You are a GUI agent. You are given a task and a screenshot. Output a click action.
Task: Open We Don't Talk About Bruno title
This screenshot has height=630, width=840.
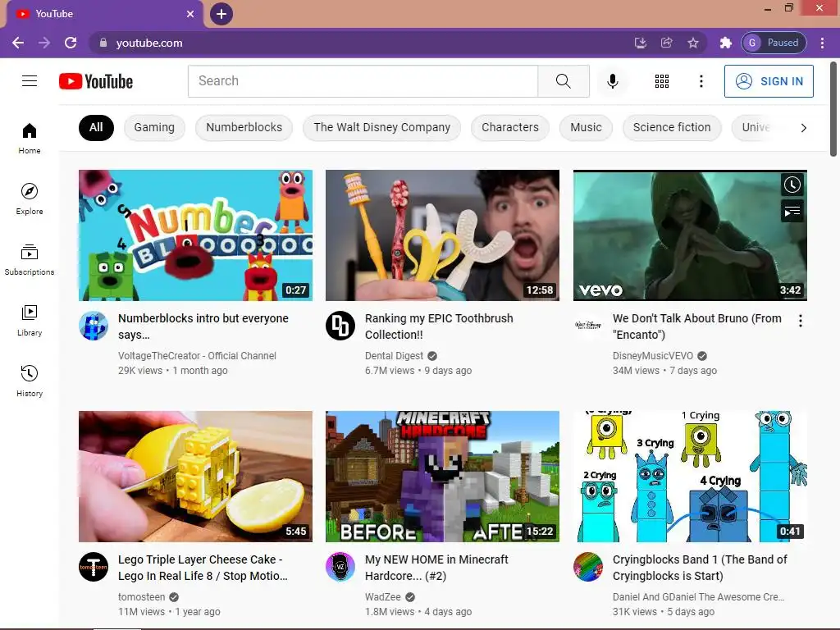697,326
